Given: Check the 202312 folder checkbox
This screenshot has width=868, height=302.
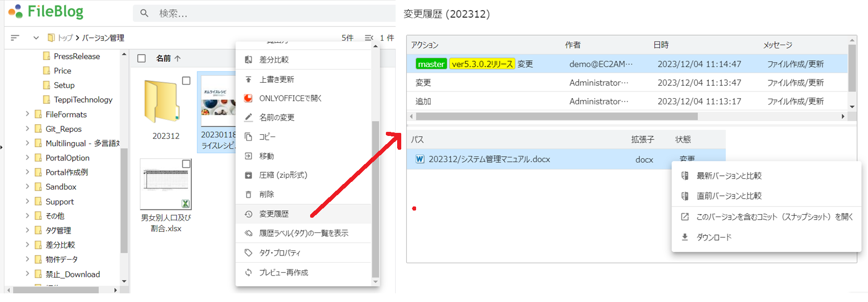Looking at the screenshot, I should [x=186, y=81].
